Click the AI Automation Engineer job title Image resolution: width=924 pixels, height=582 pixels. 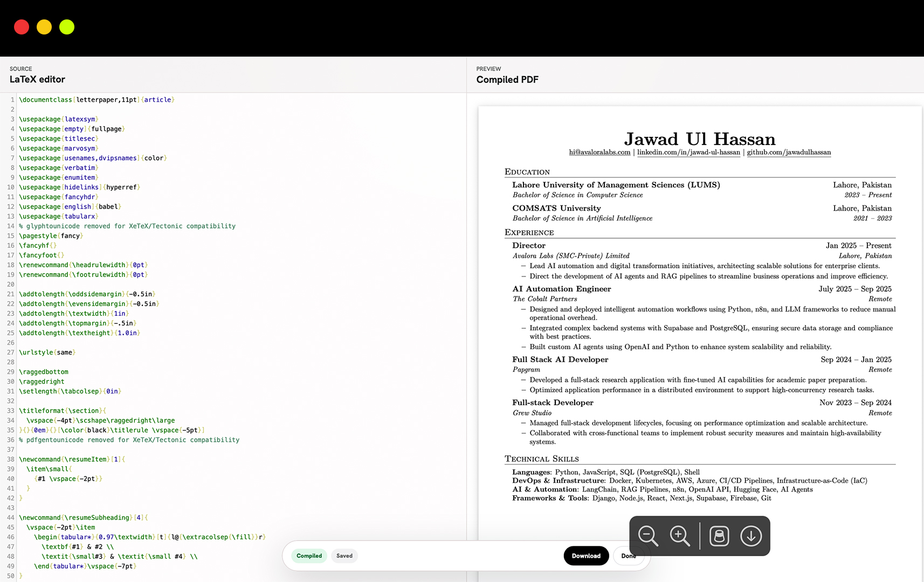562,289
